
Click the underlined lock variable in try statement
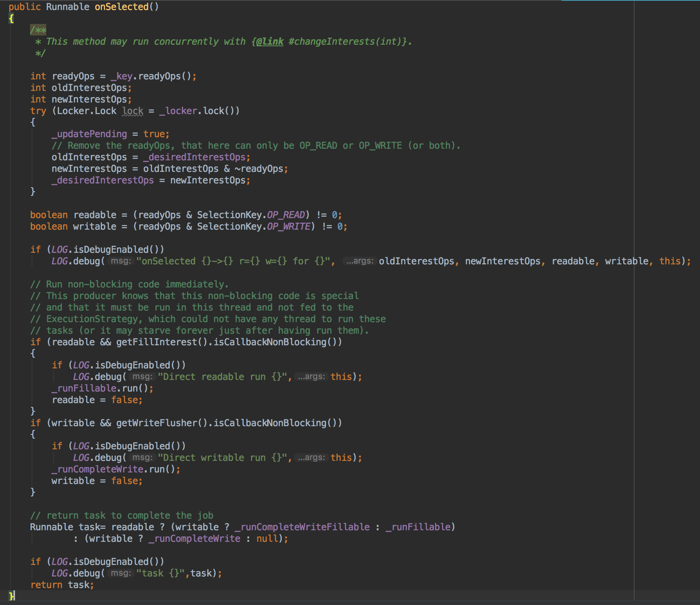(x=133, y=111)
